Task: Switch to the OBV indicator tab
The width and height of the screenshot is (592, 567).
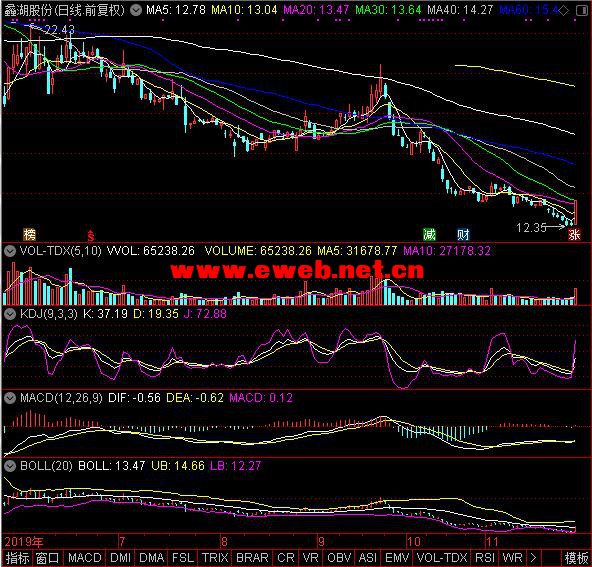Action: point(339,558)
